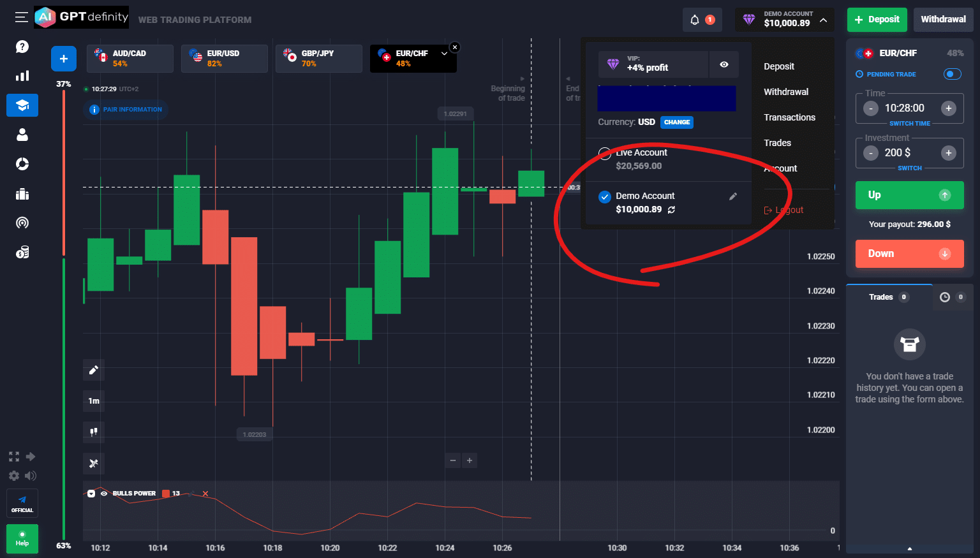The width and height of the screenshot is (980, 558).
Task: Click investment Switch link
Action: click(x=910, y=168)
